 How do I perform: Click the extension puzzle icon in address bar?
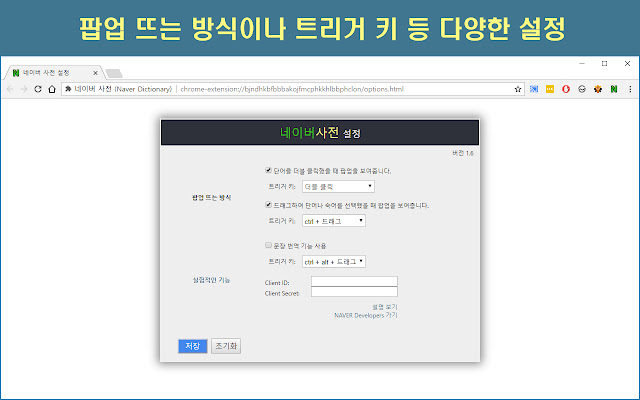tap(68, 89)
